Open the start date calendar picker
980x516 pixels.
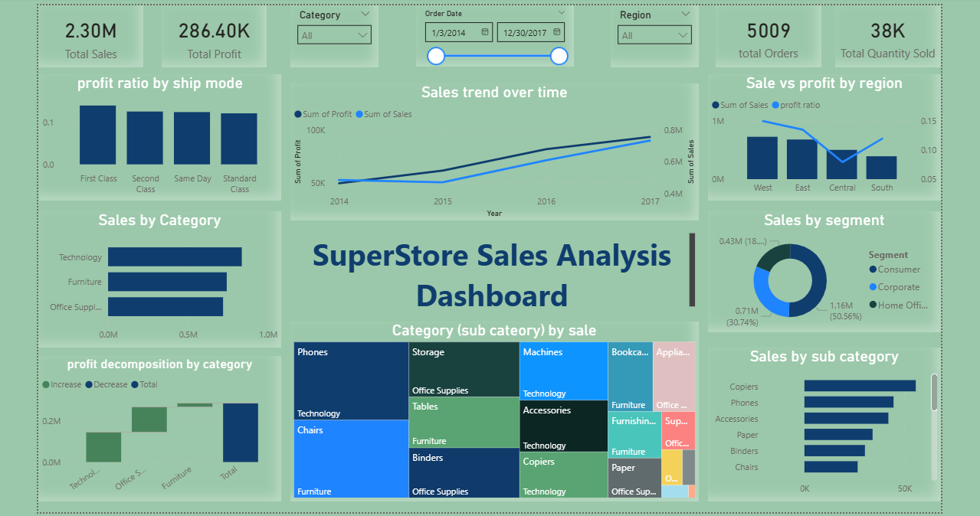tap(485, 32)
